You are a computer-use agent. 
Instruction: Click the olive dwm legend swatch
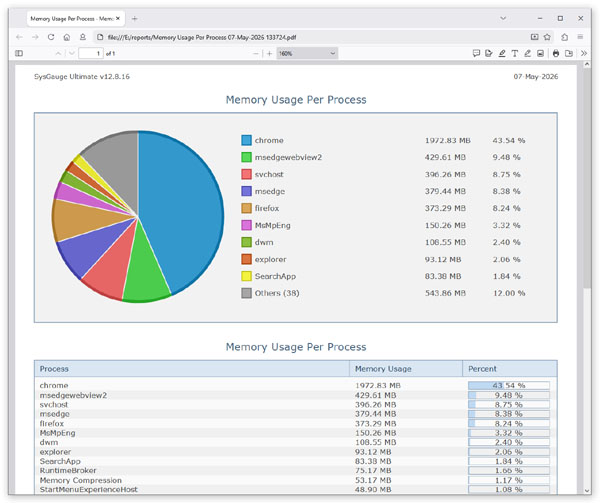tap(246, 242)
